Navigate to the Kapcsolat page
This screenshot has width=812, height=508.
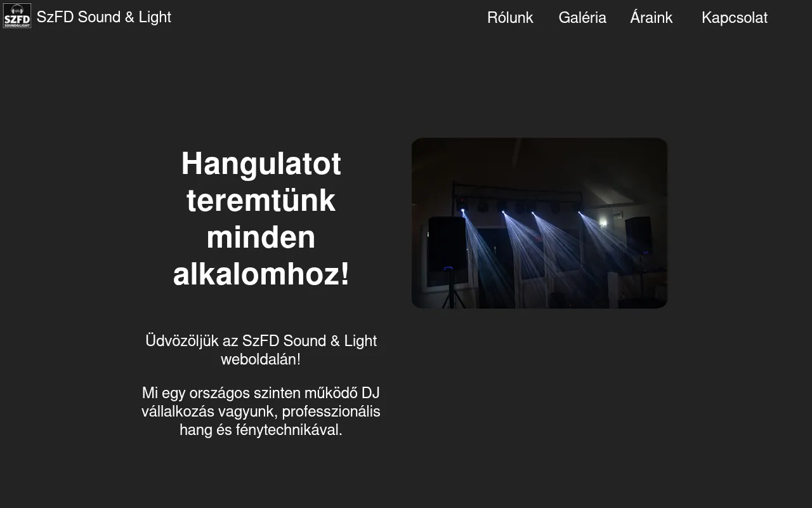tap(735, 18)
